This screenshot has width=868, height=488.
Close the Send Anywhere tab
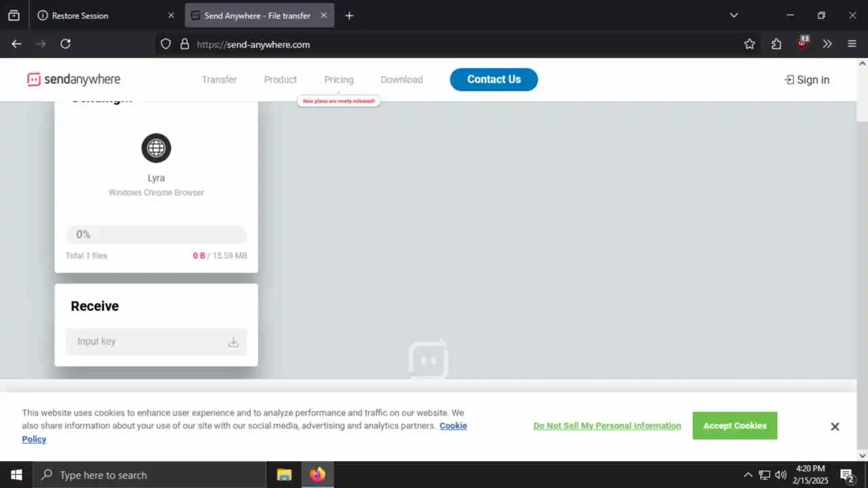pyautogui.click(x=323, y=15)
